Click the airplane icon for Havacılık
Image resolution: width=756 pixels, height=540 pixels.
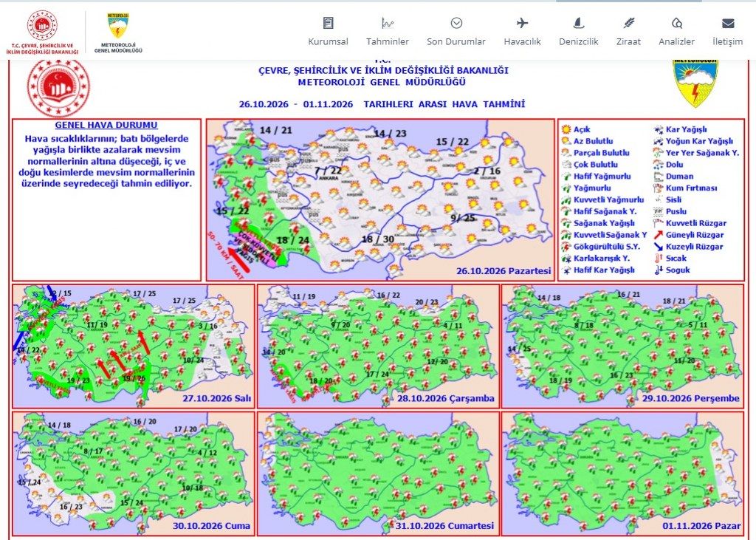coord(522,23)
